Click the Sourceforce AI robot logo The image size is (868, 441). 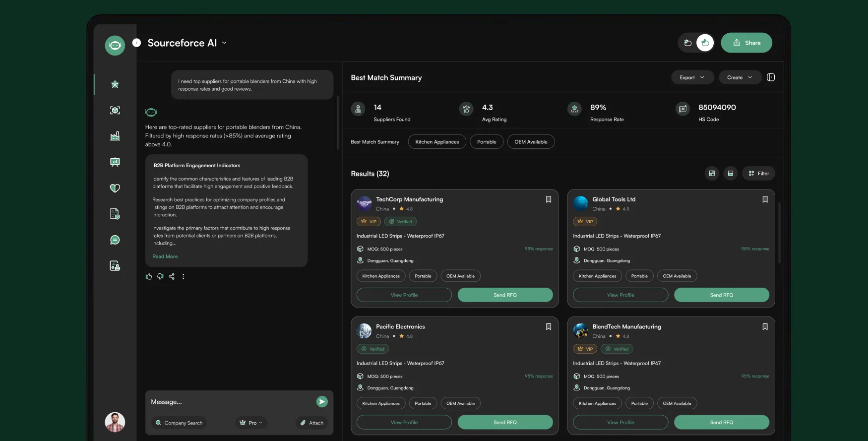click(x=115, y=45)
